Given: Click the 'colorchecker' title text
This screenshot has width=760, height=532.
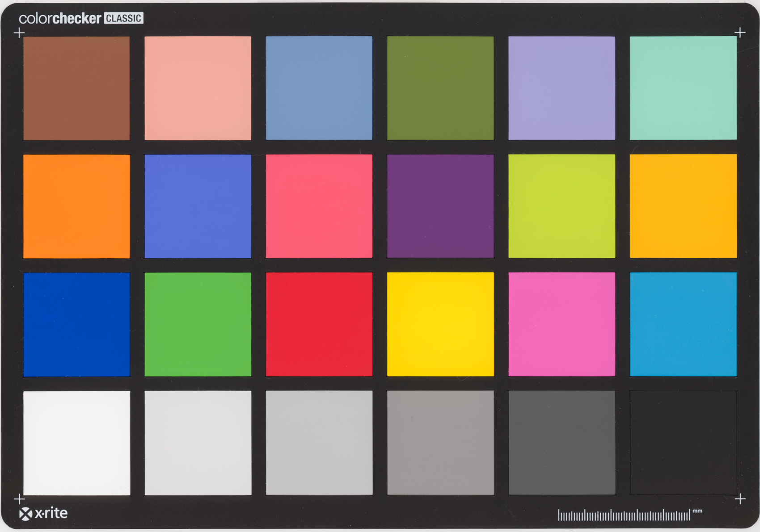Looking at the screenshot, I should [60, 18].
